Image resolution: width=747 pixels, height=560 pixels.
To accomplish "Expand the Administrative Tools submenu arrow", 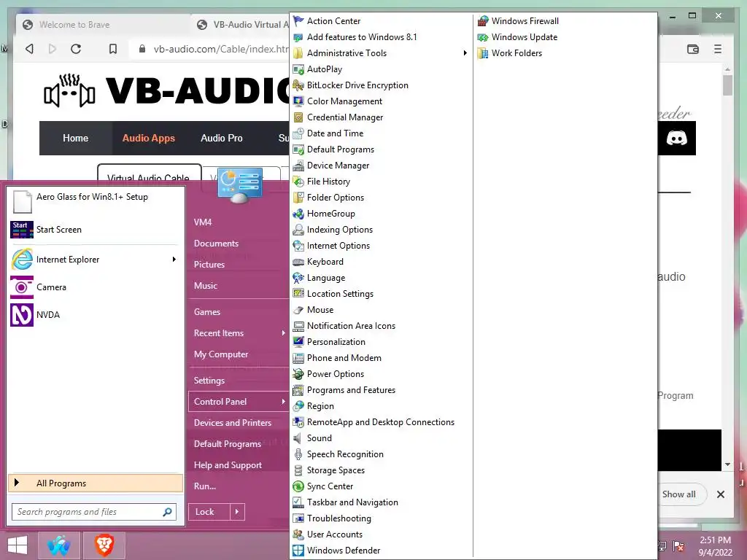I will click(x=465, y=52).
